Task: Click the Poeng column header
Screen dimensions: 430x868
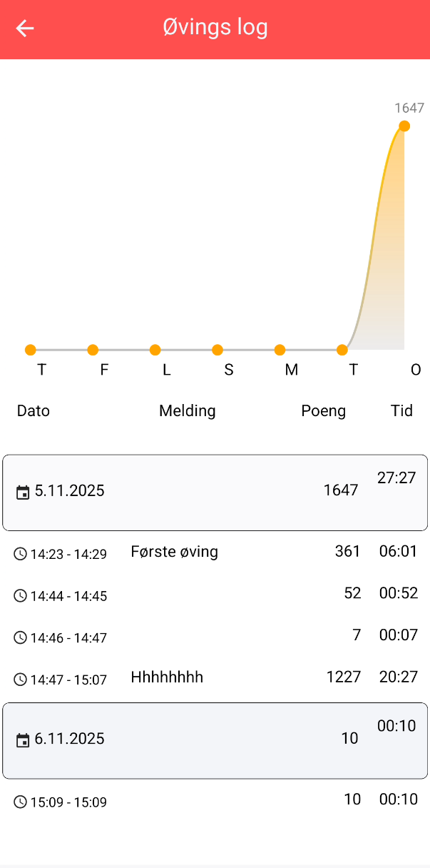Action: [x=323, y=411]
